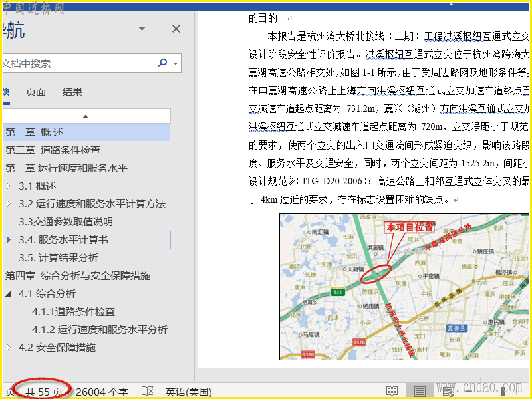Go to 3.5. 计算结果分析

(59, 258)
